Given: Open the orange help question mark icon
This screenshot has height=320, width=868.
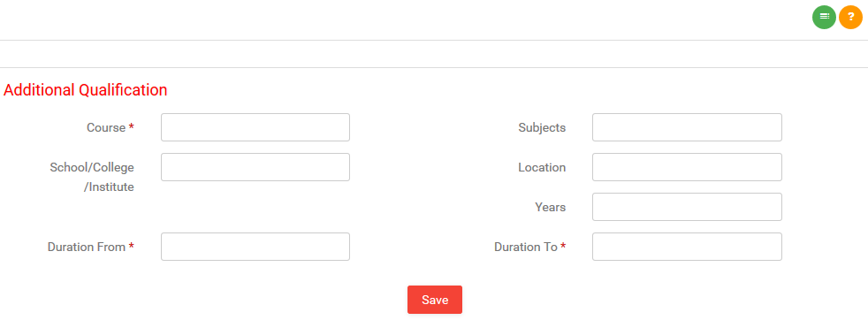Looking at the screenshot, I should coord(851,17).
